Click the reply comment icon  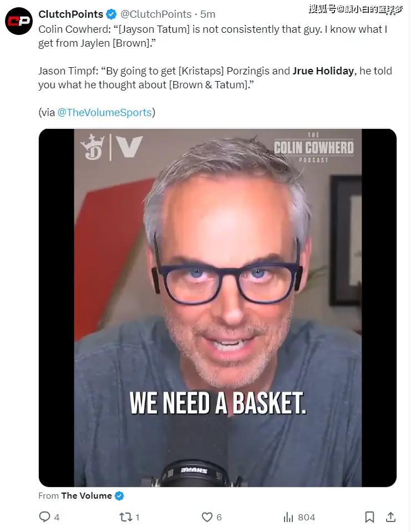coord(44,517)
